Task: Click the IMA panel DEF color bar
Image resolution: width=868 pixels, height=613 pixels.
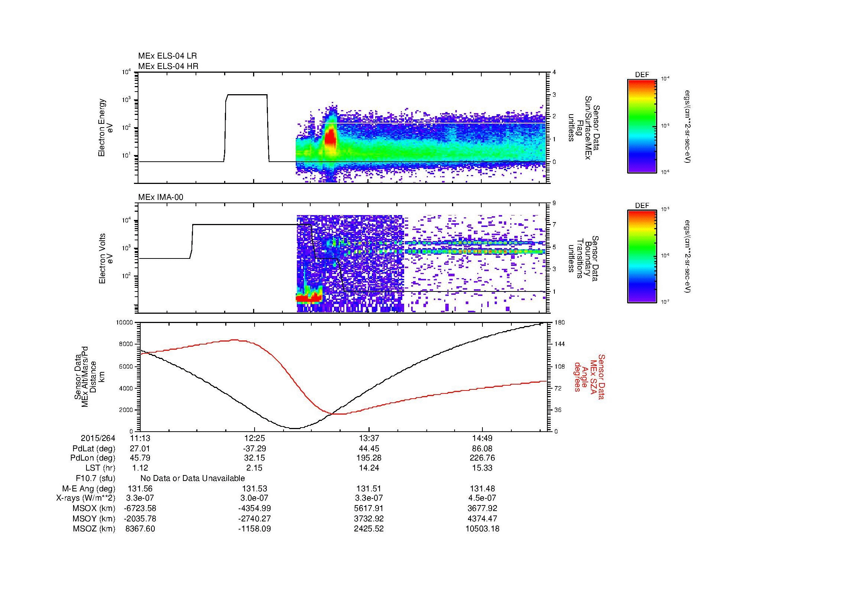Action: point(642,257)
